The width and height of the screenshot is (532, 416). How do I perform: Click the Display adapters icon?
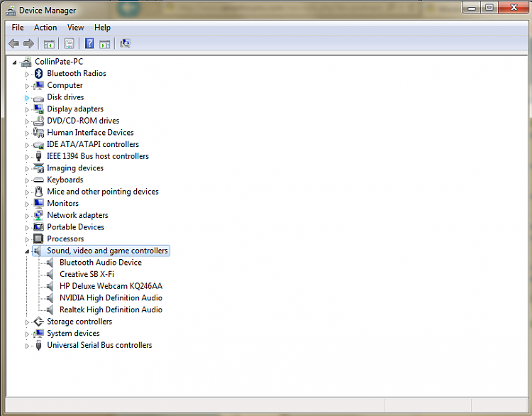pos(39,109)
